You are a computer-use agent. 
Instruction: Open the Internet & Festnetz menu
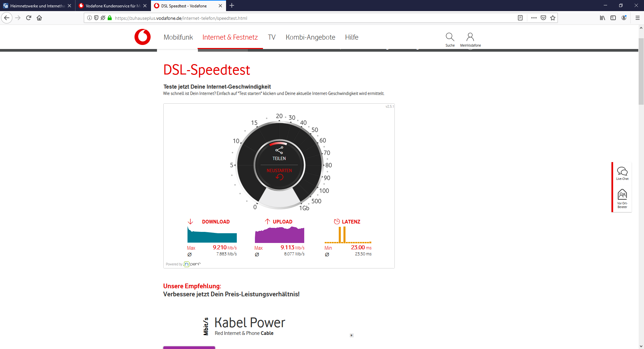230,37
